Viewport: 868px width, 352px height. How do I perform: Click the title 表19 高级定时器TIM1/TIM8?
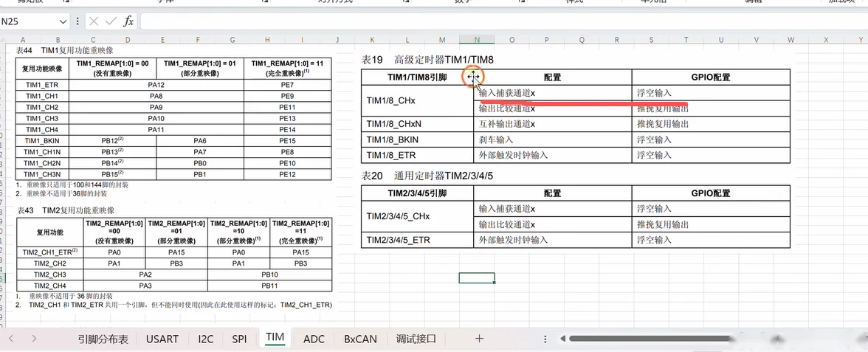point(427,60)
